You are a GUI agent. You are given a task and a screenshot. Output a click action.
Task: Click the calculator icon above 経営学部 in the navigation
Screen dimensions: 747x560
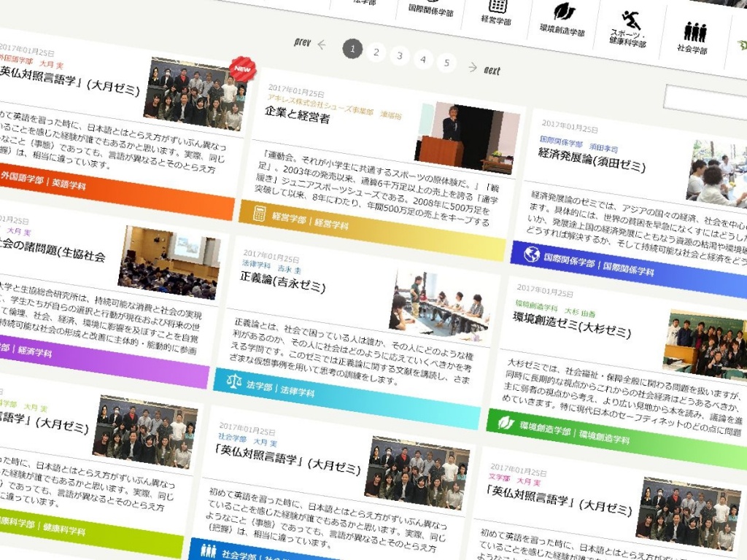click(x=498, y=6)
